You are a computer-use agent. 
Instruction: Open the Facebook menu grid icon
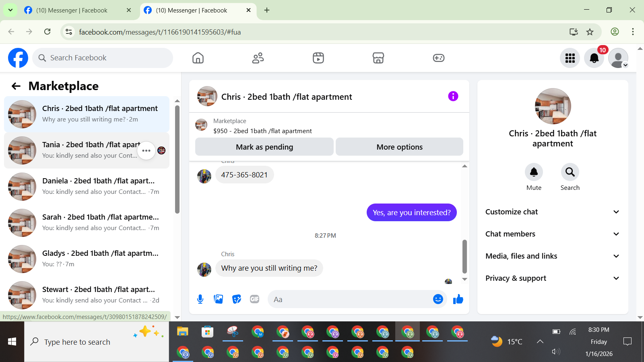[x=570, y=58]
